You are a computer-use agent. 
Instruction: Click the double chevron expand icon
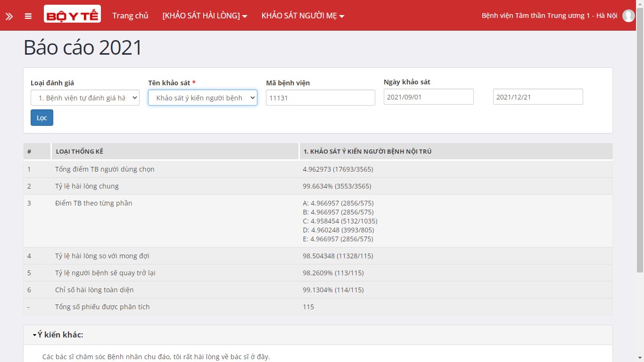pyautogui.click(x=9, y=16)
